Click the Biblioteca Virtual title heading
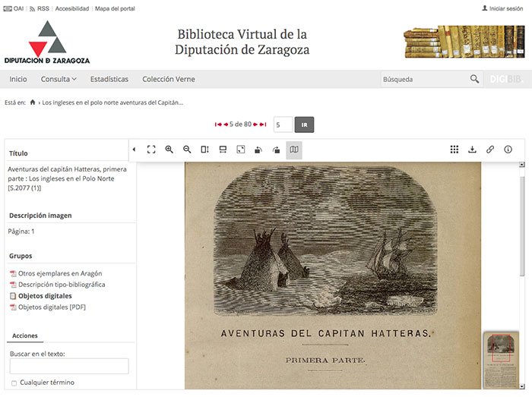The image size is (532, 397). click(x=242, y=42)
